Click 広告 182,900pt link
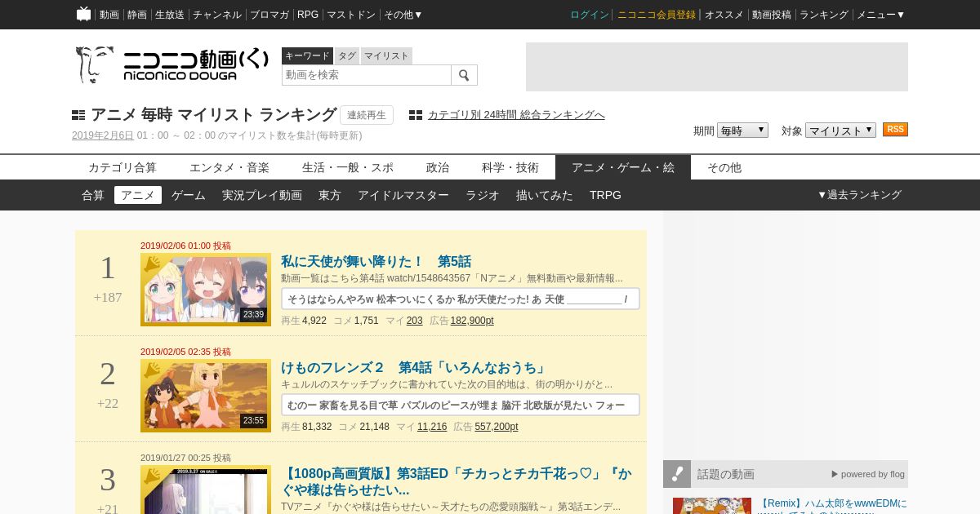The height and width of the screenshot is (514, 980). coord(472,321)
